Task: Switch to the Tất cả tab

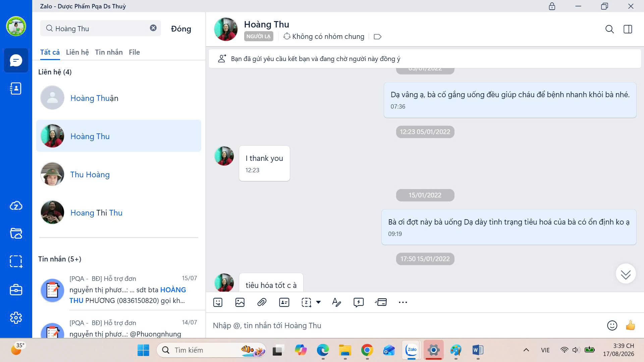Action: pyautogui.click(x=50, y=52)
